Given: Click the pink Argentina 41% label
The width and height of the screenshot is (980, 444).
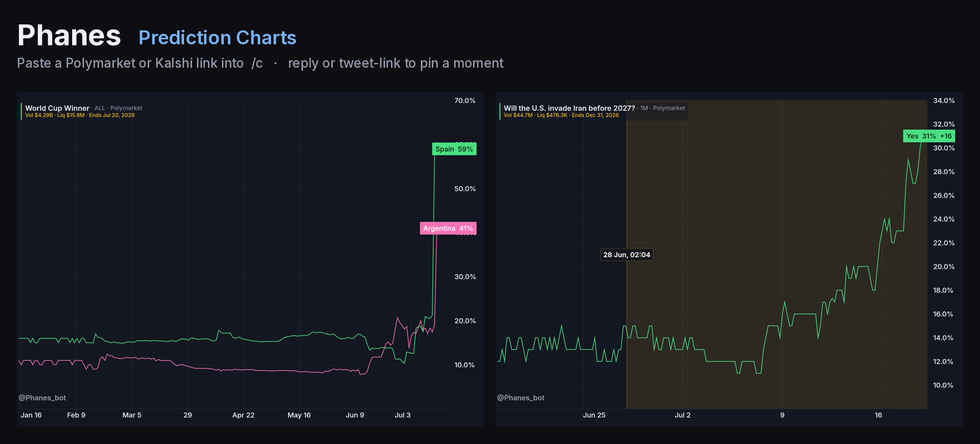Looking at the screenshot, I should (448, 228).
